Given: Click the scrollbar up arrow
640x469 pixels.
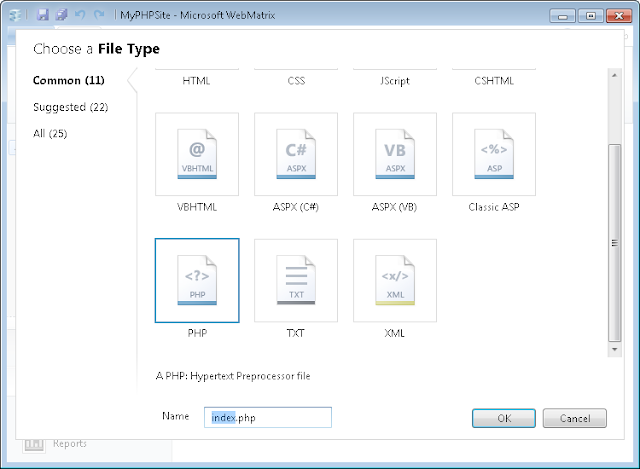Looking at the screenshot, I should click(x=614, y=76).
